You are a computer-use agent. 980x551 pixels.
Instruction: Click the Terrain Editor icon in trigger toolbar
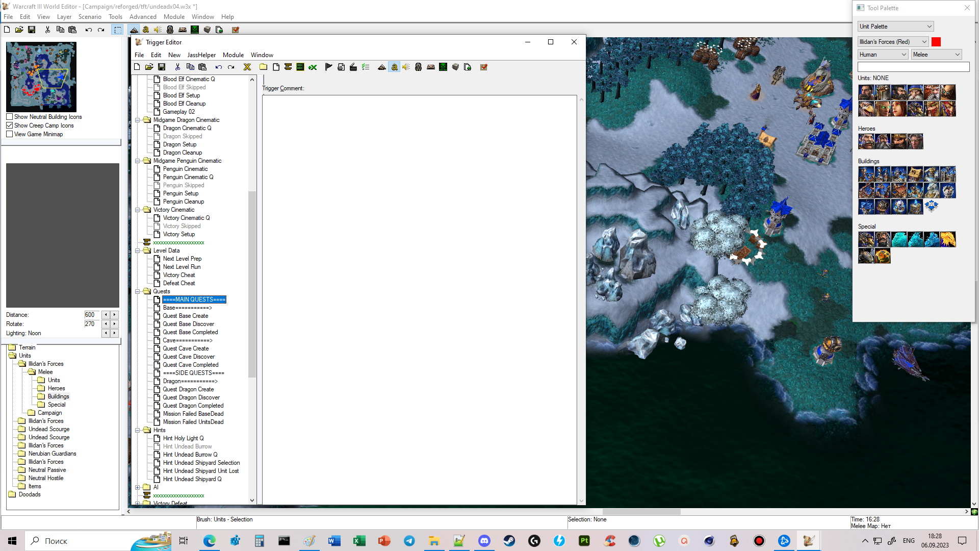(x=381, y=67)
